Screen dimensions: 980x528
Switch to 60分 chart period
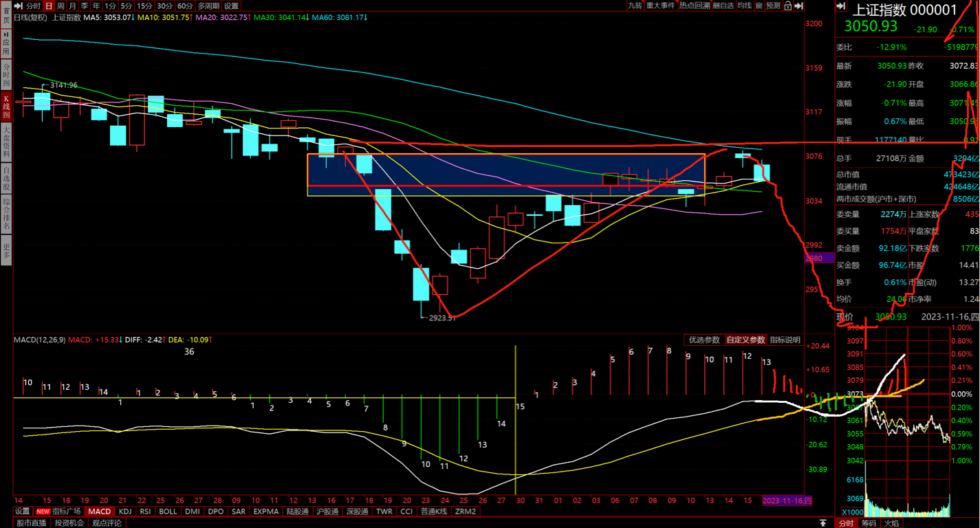185,5
